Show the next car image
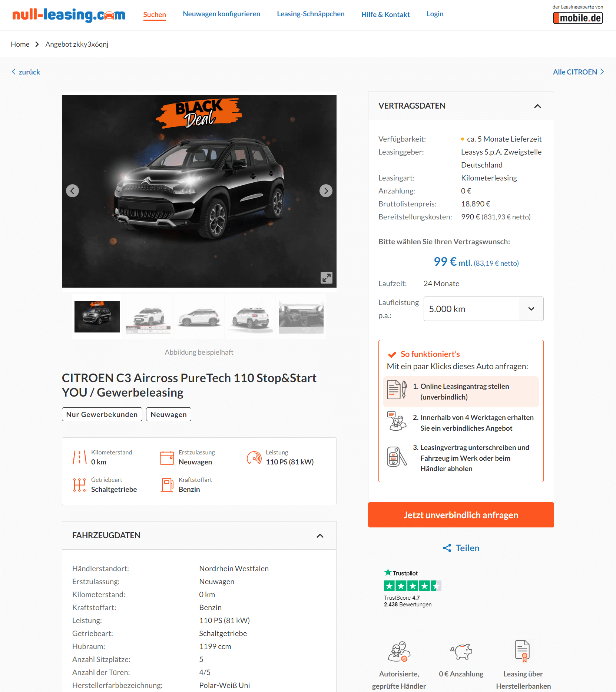Image resolution: width=616 pixels, height=692 pixels. point(326,191)
